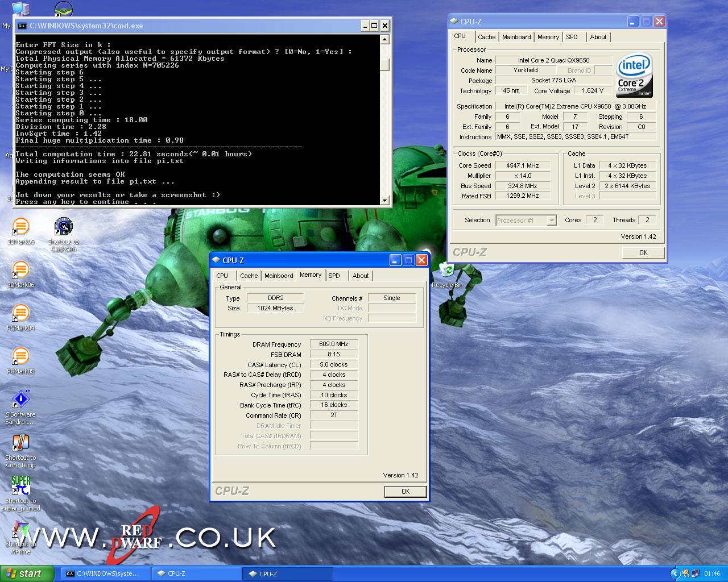The height and width of the screenshot is (582, 728).
Task: Click OK in CPU-Z Memory window
Action: 406,492
